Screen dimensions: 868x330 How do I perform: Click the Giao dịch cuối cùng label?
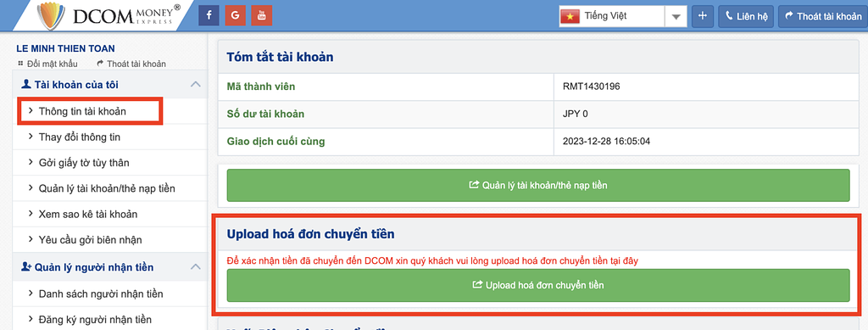(275, 141)
